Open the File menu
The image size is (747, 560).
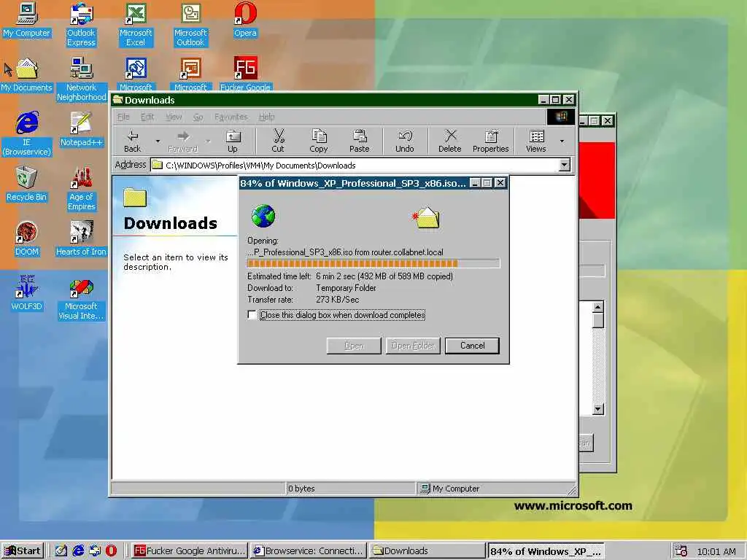pos(123,117)
